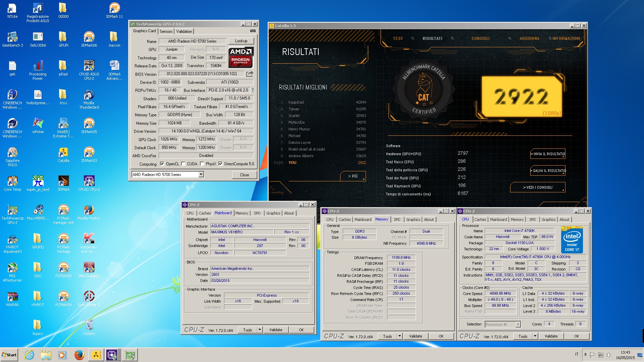Open the NTLite desktop icon

point(12,10)
